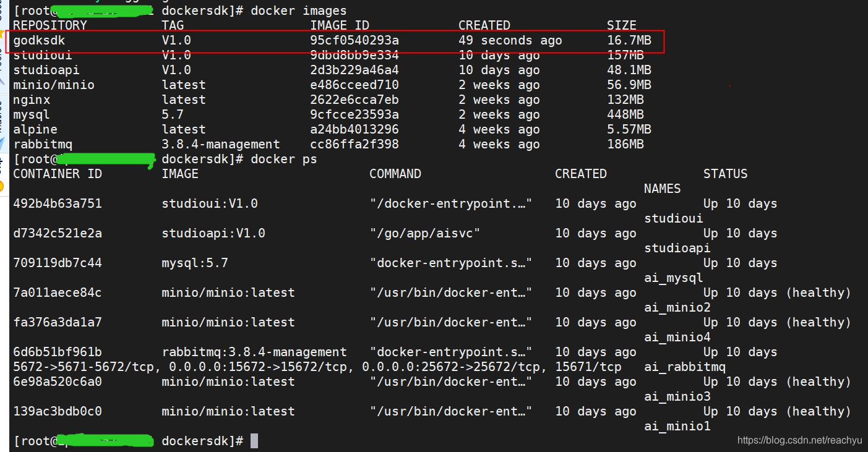Select the SIZE column header

click(x=622, y=25)
